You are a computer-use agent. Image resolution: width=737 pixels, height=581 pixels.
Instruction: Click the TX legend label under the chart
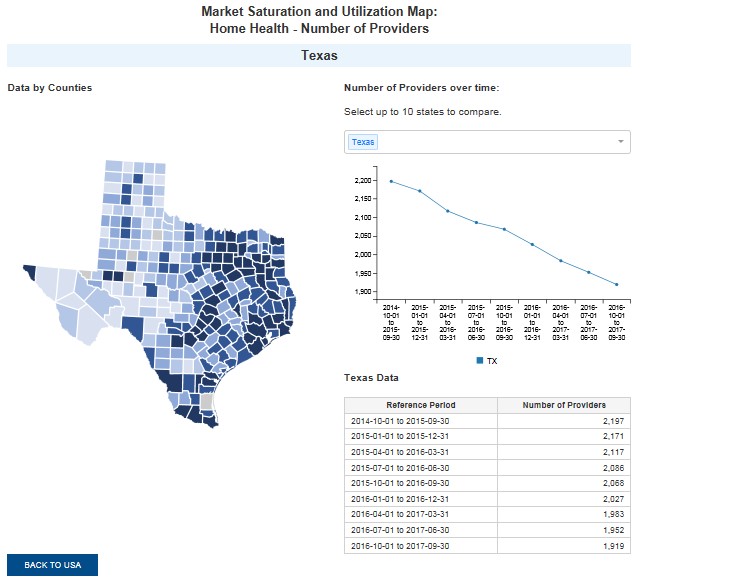coord(492,360)
